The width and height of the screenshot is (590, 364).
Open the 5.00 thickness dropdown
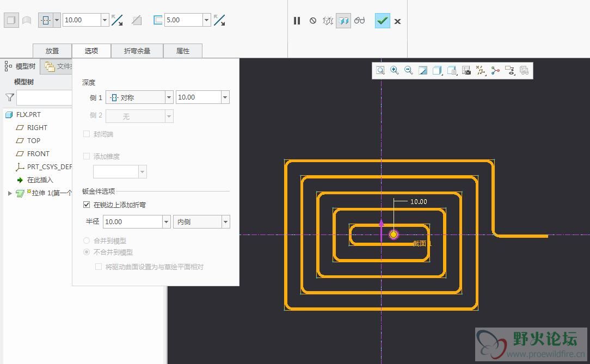[207, 20]
